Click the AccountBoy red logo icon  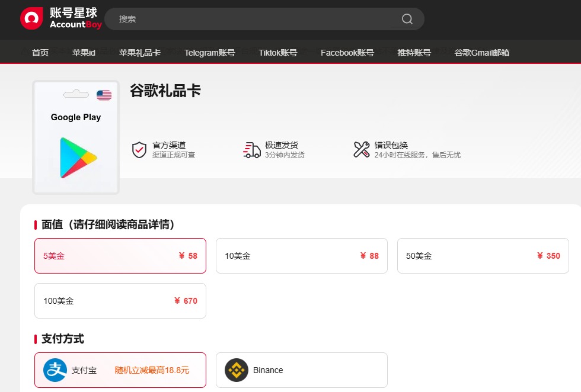[x=31, y=18]
